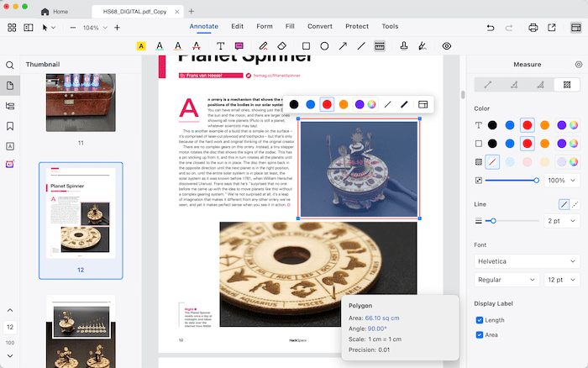Open the Protect menu tab
588x368 pixels.
pos(357,26)
